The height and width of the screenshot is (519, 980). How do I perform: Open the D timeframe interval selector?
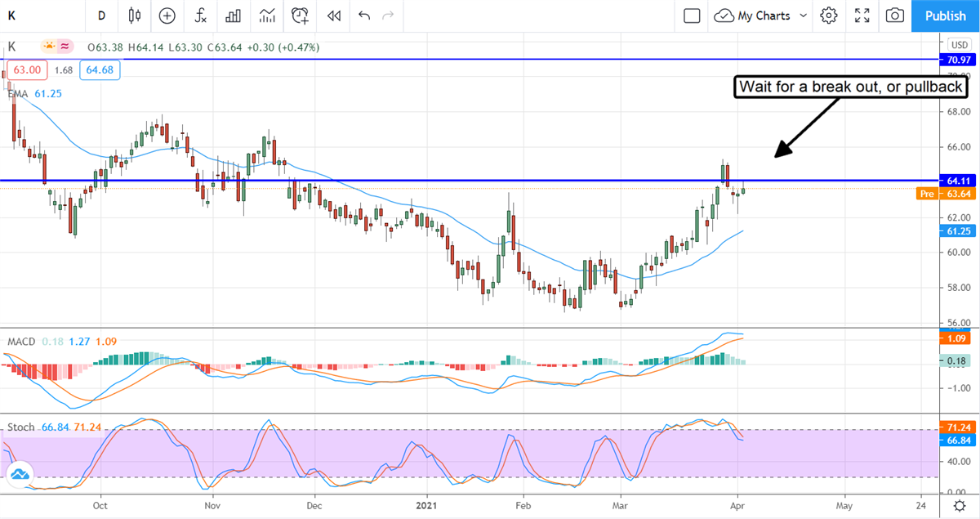pyautogui.click(x=101, y=16)
